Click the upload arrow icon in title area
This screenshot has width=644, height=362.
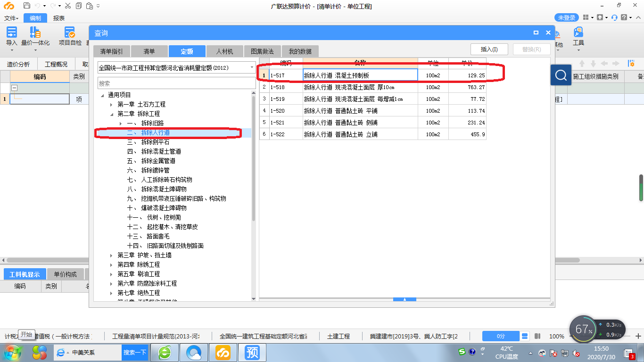point(600,17)
